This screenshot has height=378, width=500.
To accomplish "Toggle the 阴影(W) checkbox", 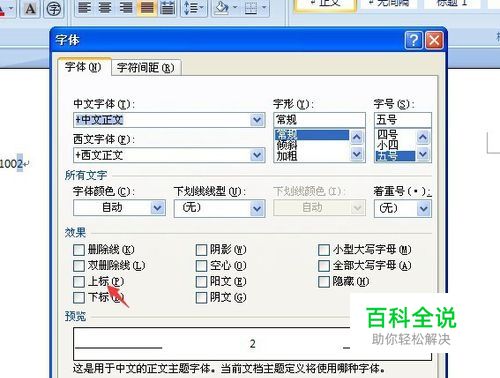I will click(x=201, y=250).
